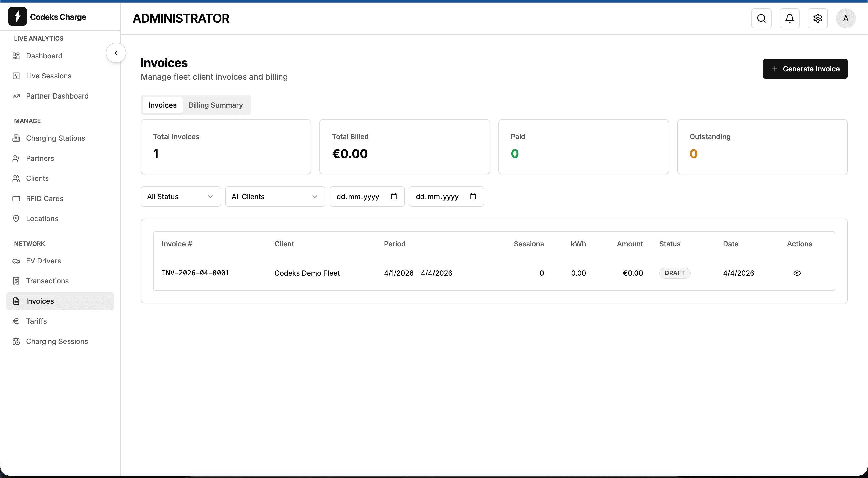Open the search tool

[x=762, y=18]
